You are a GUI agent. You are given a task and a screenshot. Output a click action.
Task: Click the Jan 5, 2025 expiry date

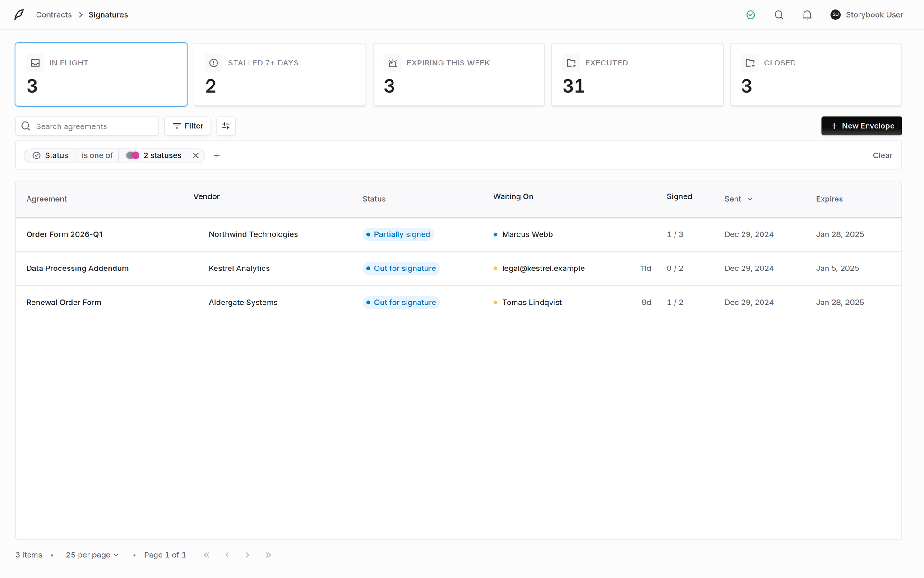pyautogui.click(x=837, y=268)
